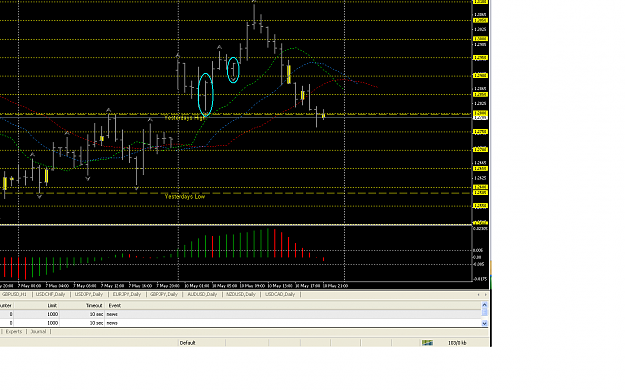Select the AUDUSD_Daily chart tab
Screen dimensions: 625x390
pos(202,294)
